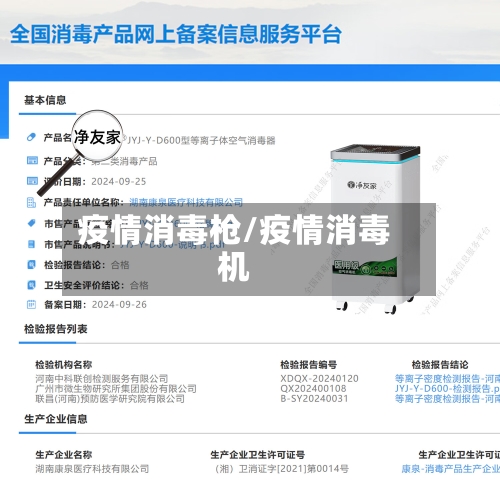Click the date 2024-09-25
Screen dimensions: 500x500
point(119,181)
